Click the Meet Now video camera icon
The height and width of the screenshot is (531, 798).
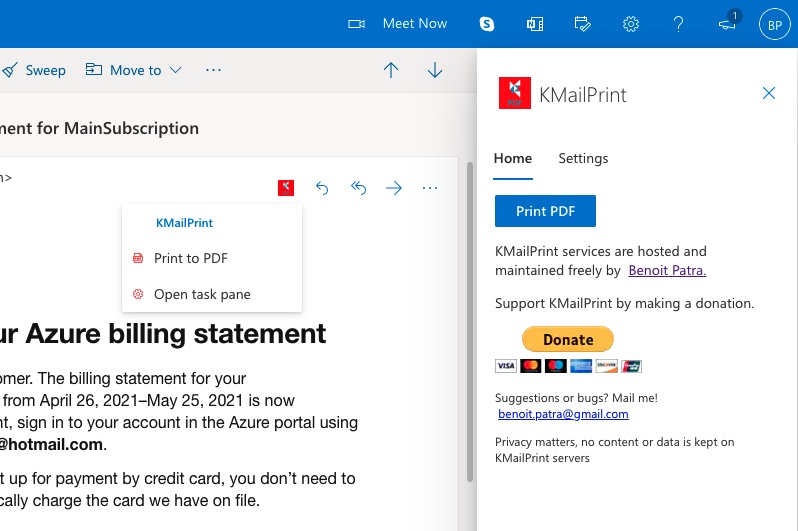pyautogui.click(x=356, y=24)
